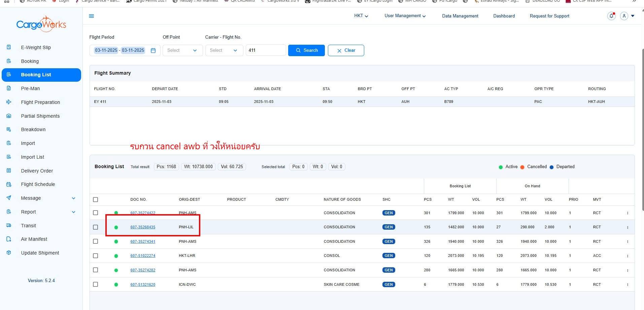The image size is (644, 310).
Task: Click the flight number input field containing 411
Action: [x=266, y=50]
